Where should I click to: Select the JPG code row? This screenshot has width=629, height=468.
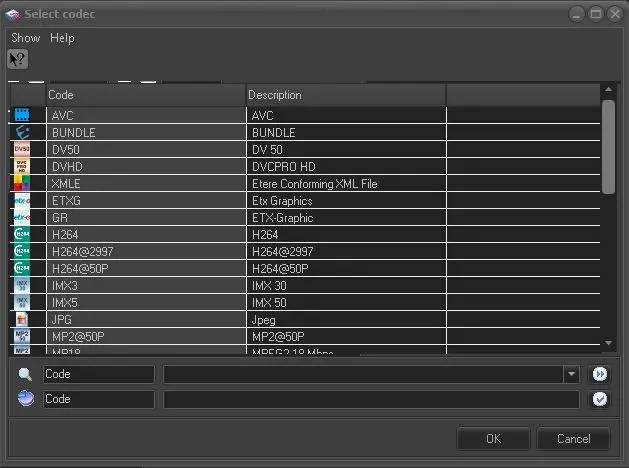point(146,319)
